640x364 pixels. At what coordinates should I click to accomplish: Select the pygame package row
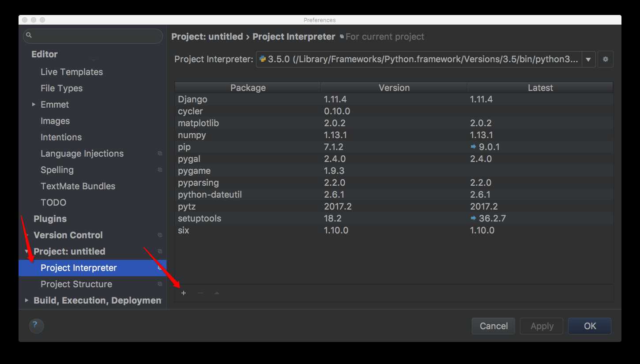(394, 171)
